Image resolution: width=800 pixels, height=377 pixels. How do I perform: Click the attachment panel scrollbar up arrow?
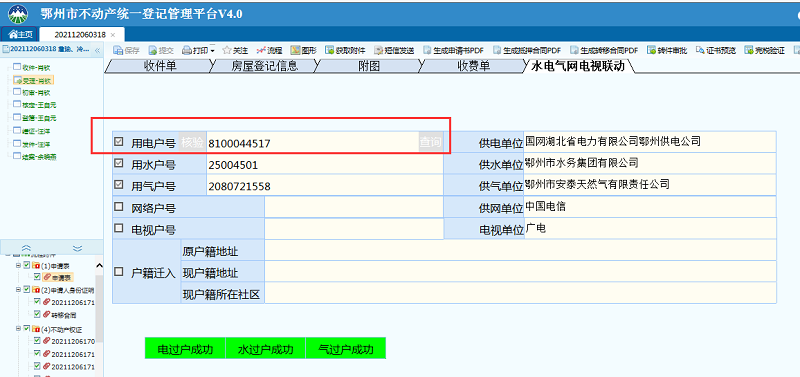99,266
